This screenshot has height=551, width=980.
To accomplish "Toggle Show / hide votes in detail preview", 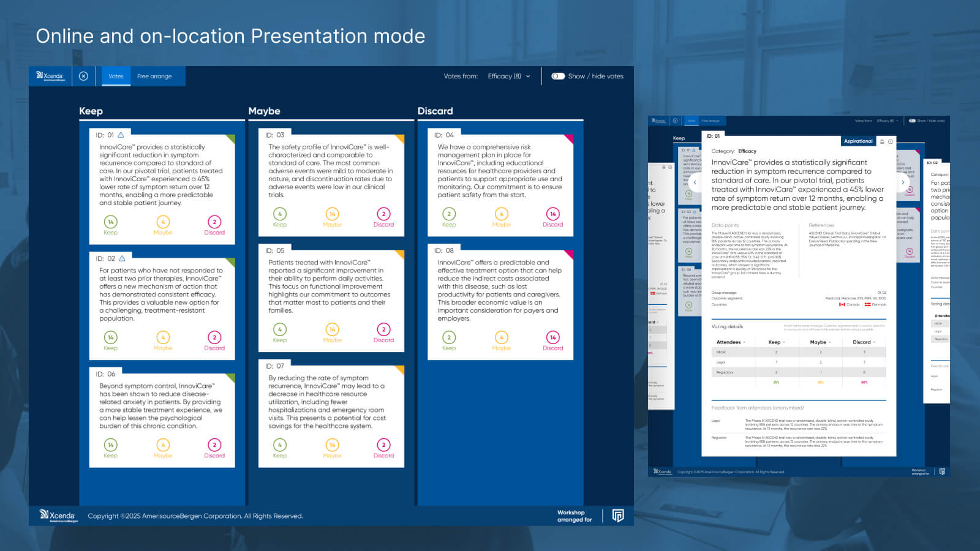I will 912,121.
